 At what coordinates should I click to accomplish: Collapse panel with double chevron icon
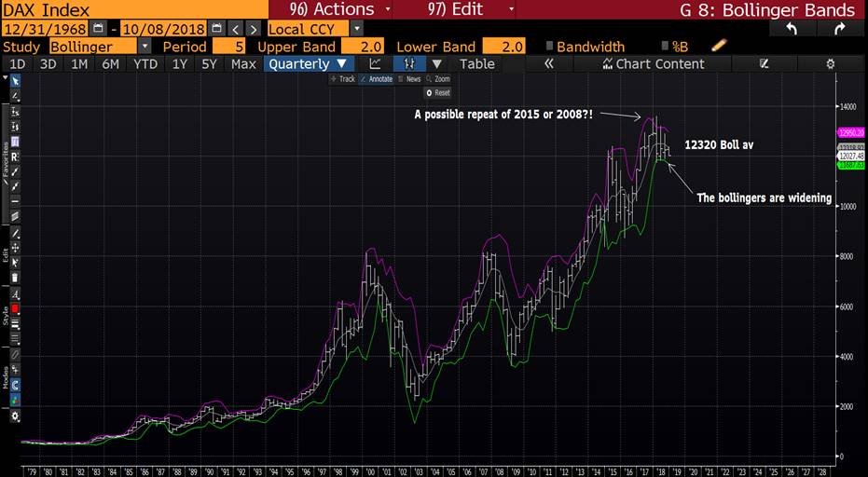(549, 64)
